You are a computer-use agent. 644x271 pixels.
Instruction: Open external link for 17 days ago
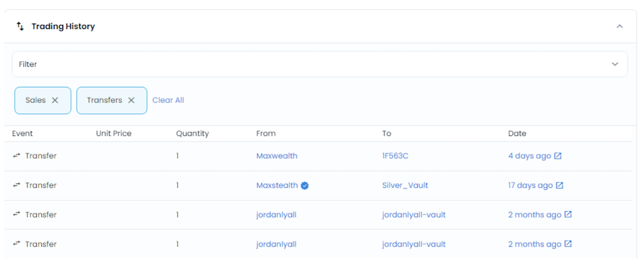click(x=560, y=185)
